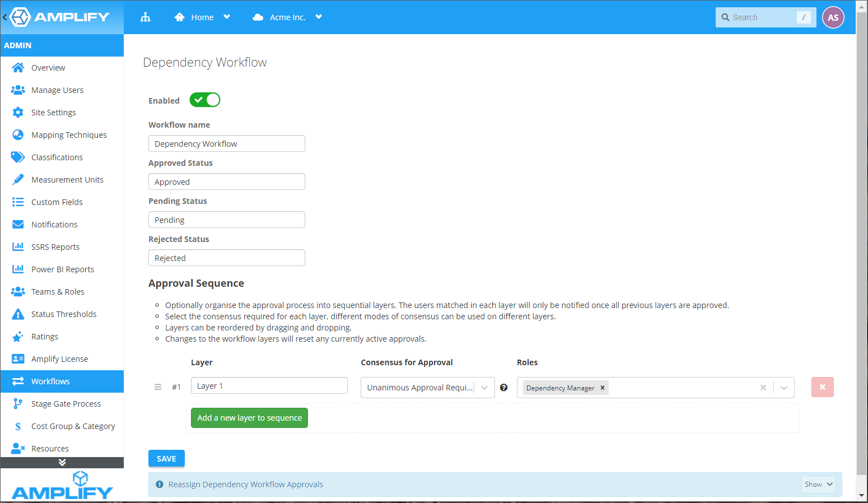
Task: Disable the Enabled workflow toggle
Action: pos(204,100)
